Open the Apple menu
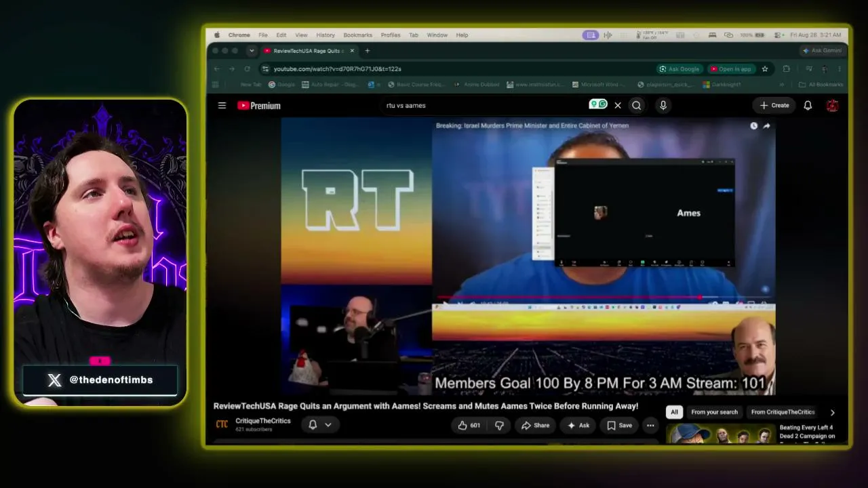 [x=218, y=35]
